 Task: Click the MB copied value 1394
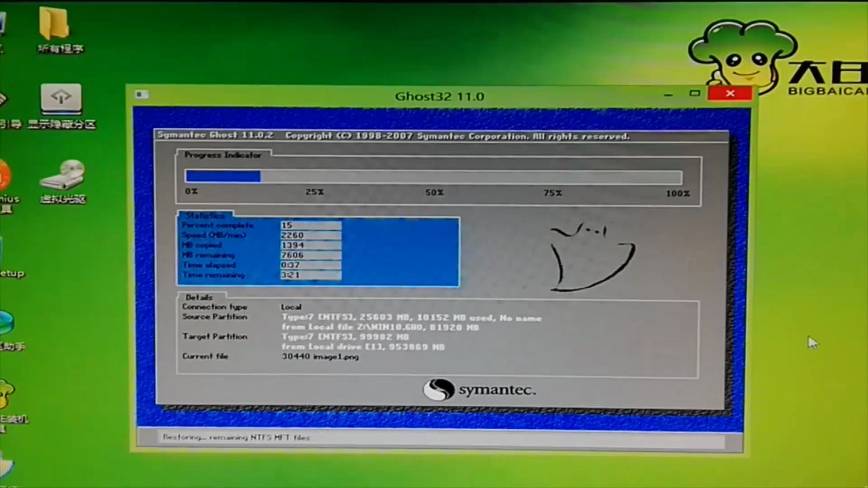pyautogui.click(x=311, y=245)
